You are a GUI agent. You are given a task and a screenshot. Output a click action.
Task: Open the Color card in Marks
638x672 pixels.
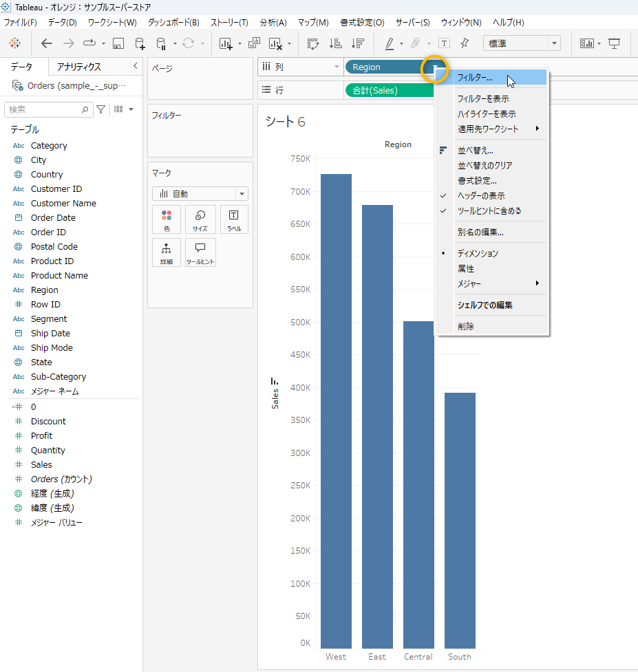pos(167,219)
